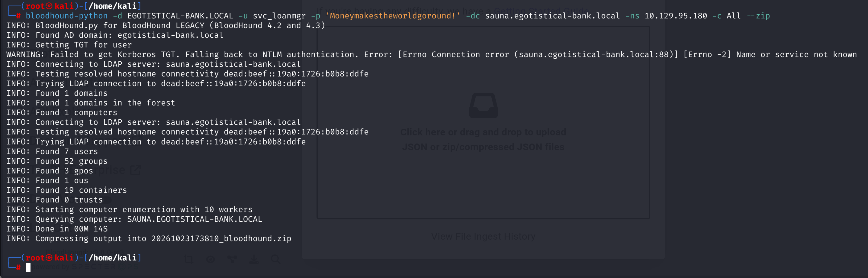Click the bloodhound-python command name
The image size is (868, 278).
[x=67, y=16]
